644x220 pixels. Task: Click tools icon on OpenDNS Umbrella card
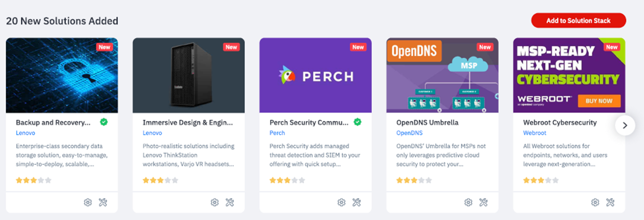(x=483, y=202)
